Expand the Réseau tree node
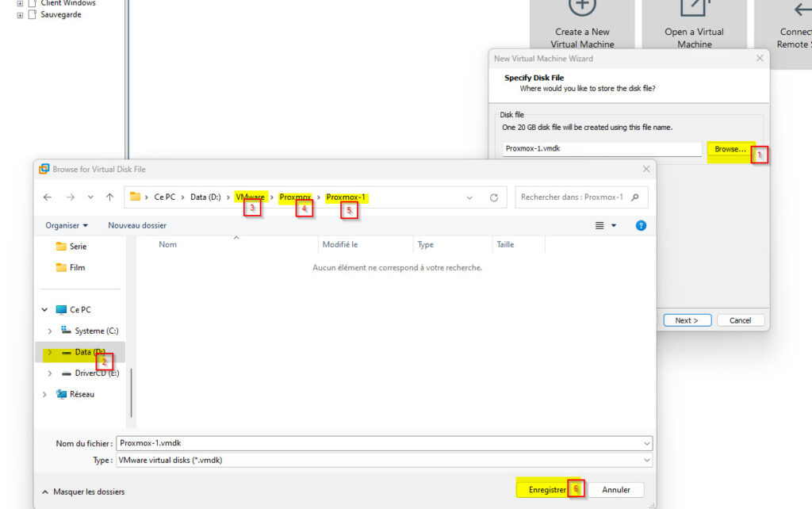The image size is (812, 509). [x=44, y=395]
